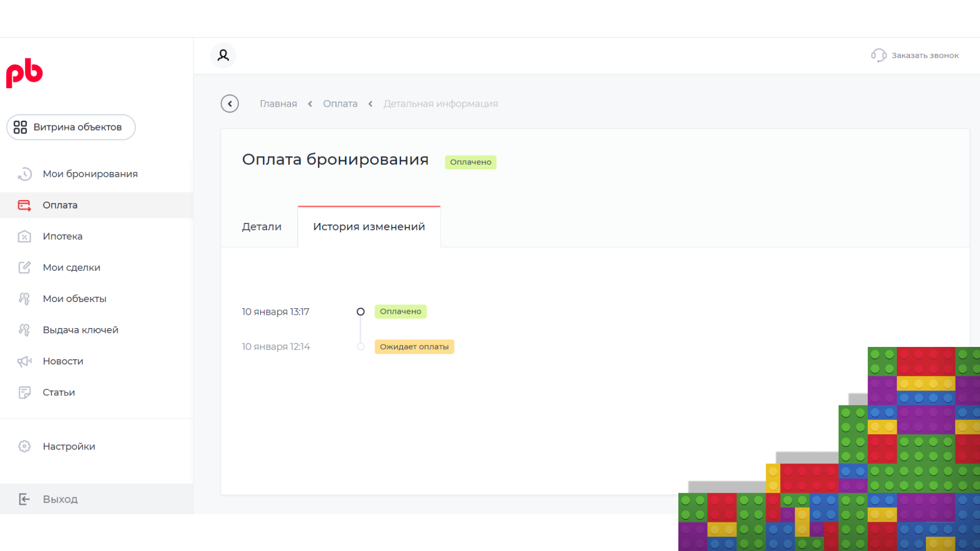Click the timeline marker for 10 января 12:14
Viewport: 980px width, 551px height.
point(360,346)
